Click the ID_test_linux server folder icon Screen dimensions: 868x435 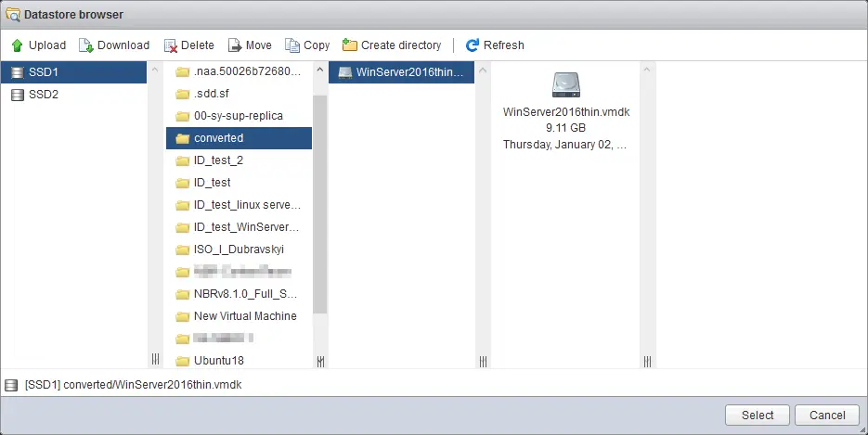pyautogui.click(x=182, y=205)
